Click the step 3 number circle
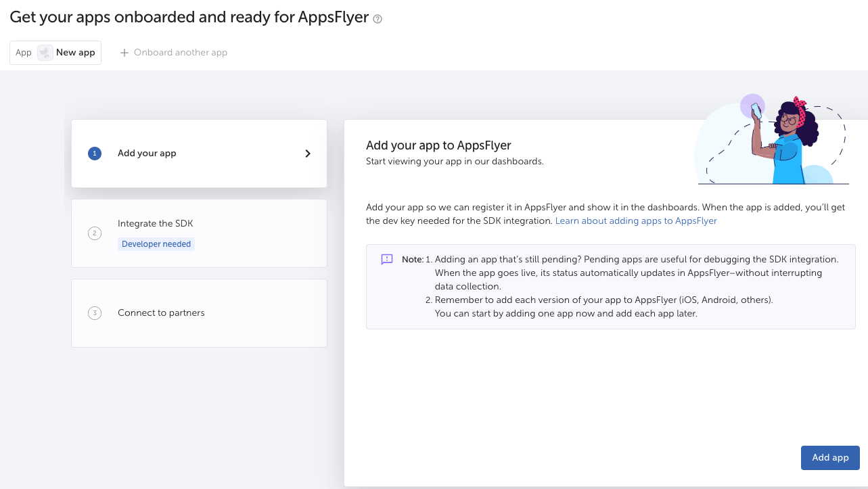 tap(95, 313)
